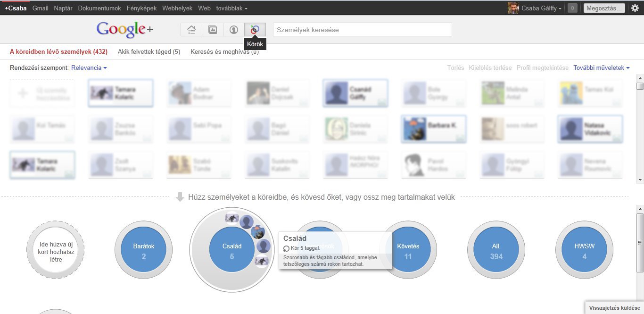Click Profil megtekintése link
The image size is (644, 314).
tap(542, 68)
